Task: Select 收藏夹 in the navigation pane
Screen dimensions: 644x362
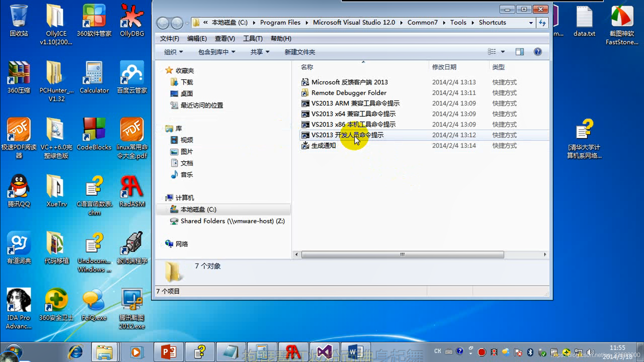Action: (x=185, y=71)
